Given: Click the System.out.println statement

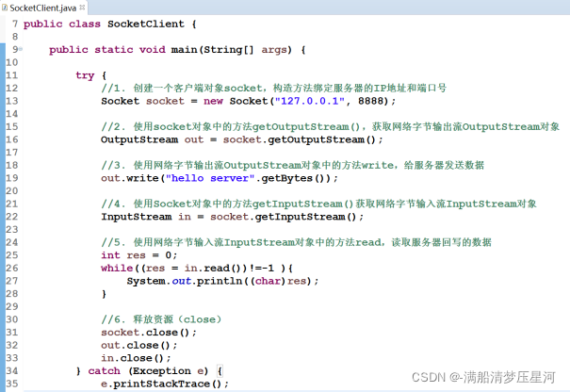Looking at the screenshot, I should (222, 281).
